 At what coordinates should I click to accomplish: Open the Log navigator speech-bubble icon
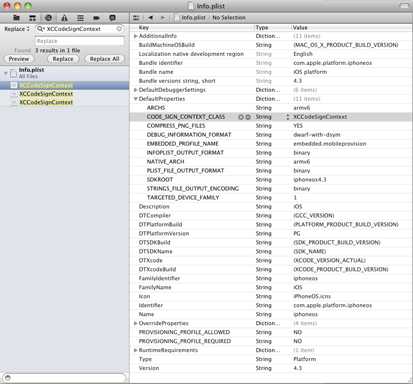[x=112, y=18]
